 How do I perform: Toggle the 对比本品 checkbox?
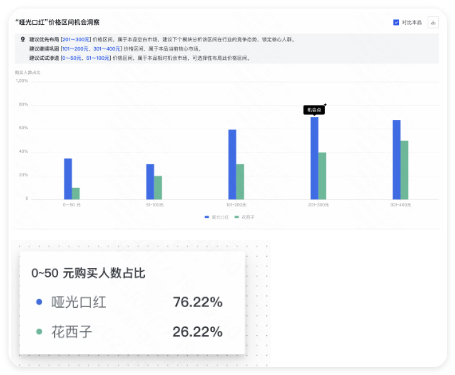click(396, 22)
